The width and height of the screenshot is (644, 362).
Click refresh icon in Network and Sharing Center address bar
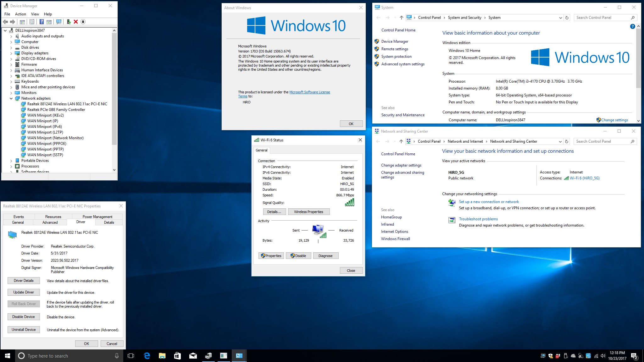(567, 141)
